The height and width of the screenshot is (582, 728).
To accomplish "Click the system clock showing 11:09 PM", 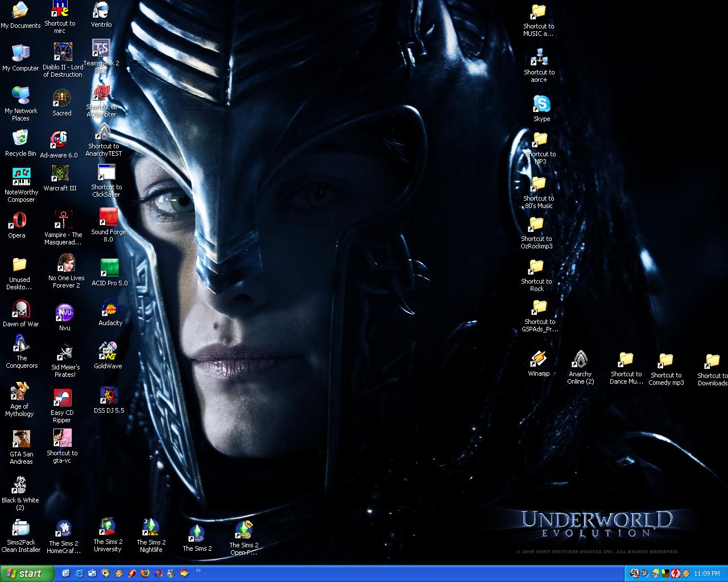I will [708, 573].
